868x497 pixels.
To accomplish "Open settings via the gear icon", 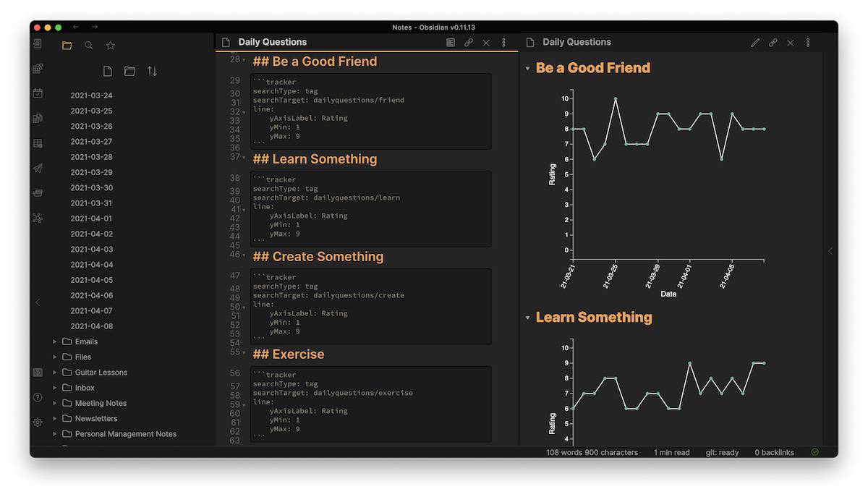I will click(x=38, y=422).
